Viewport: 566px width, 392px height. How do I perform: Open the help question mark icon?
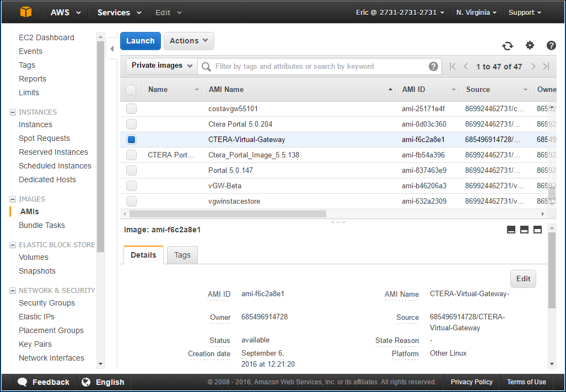coord(551,45)
